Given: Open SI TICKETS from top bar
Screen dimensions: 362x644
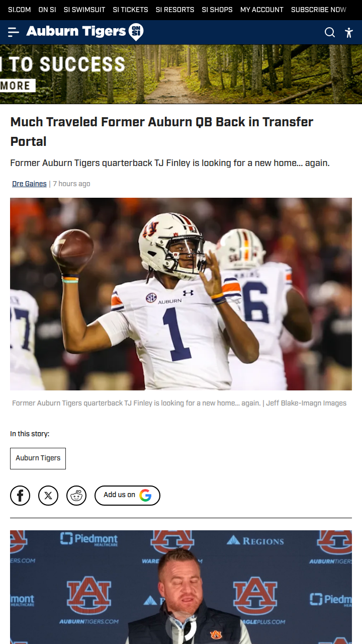Looking at the screenshot, I should tap(130, 10).
